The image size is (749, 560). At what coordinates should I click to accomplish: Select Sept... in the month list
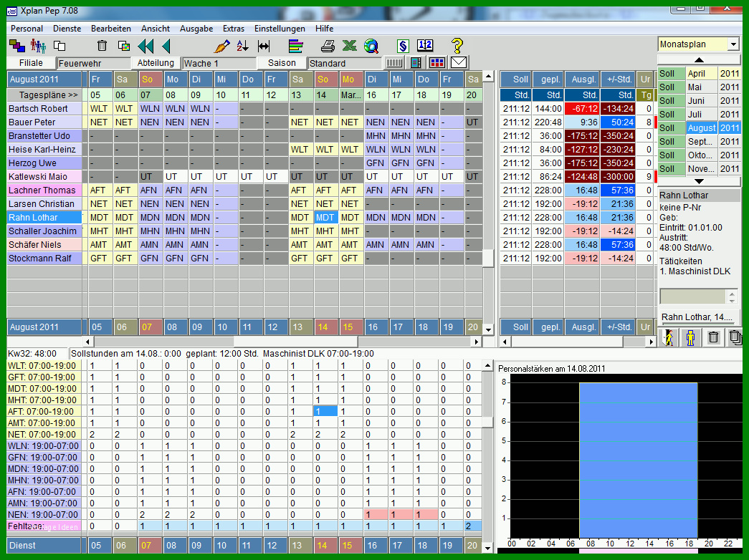(699, 141)
